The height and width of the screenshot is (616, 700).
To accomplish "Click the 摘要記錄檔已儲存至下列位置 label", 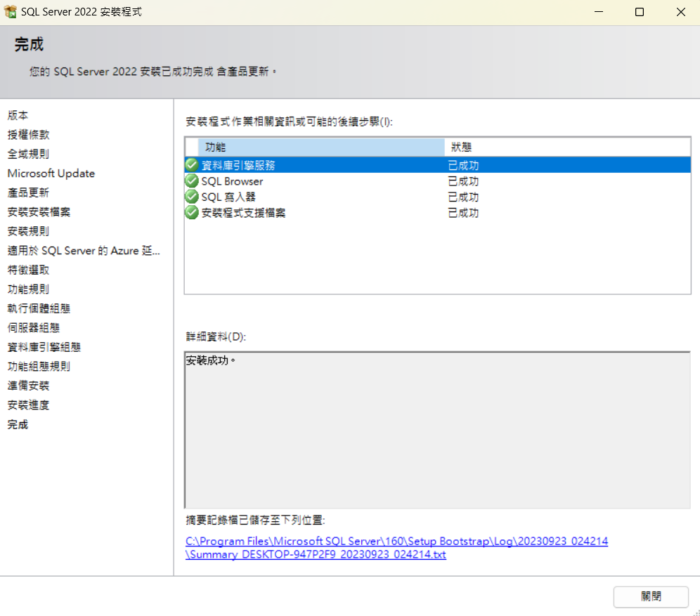I will pos(256,520).
